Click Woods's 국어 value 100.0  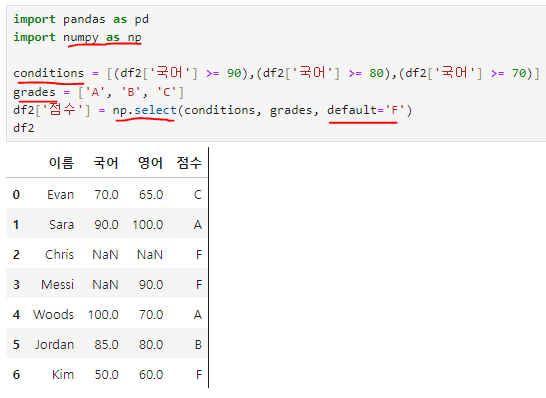pos(103,314)
